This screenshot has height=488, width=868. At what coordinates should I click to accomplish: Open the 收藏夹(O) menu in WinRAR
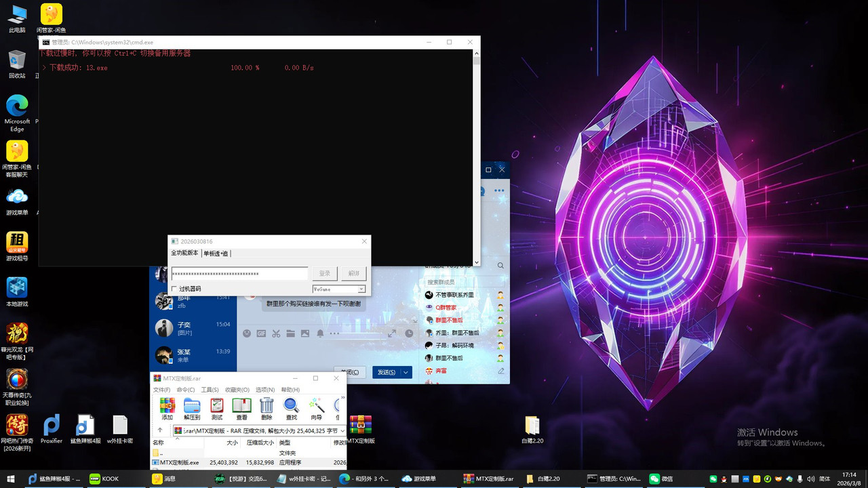237,390
